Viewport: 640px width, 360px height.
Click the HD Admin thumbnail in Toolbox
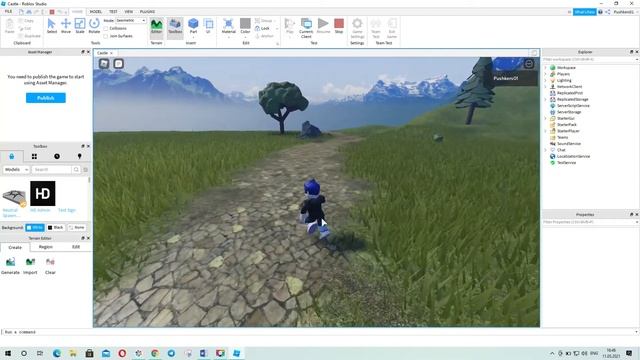[42, 193]
